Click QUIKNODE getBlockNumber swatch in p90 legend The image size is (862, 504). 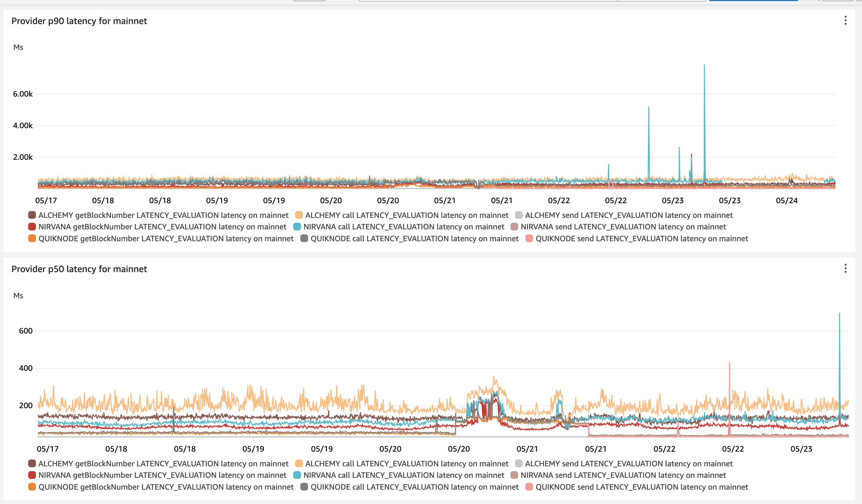click(32, 238)
